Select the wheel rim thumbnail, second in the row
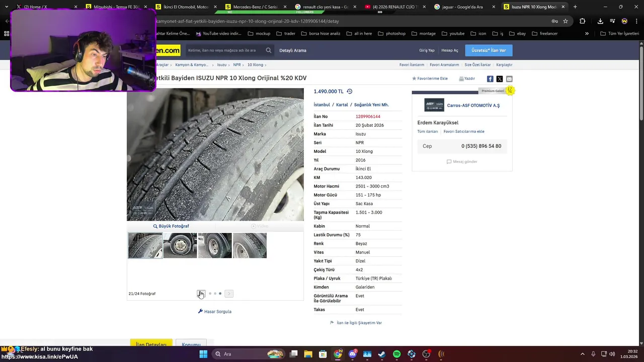Screen dimensions: 644x362 [180, 245]
